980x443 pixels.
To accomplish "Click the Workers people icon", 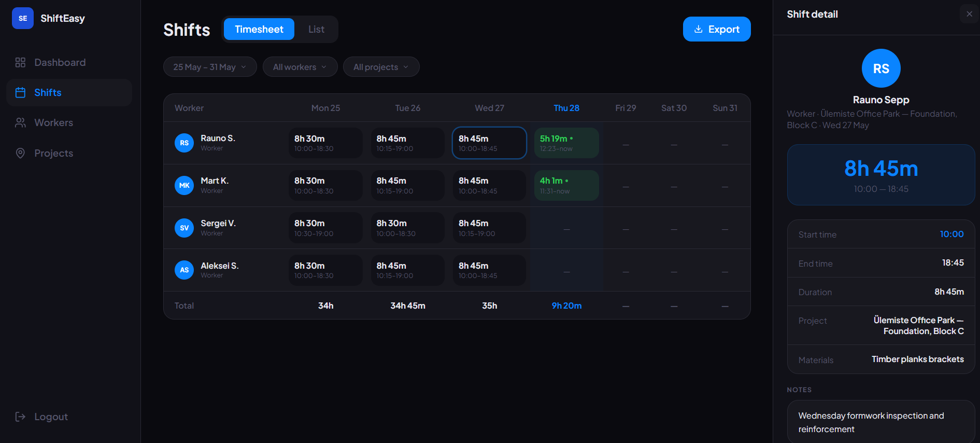I will [x=20, y=122].
